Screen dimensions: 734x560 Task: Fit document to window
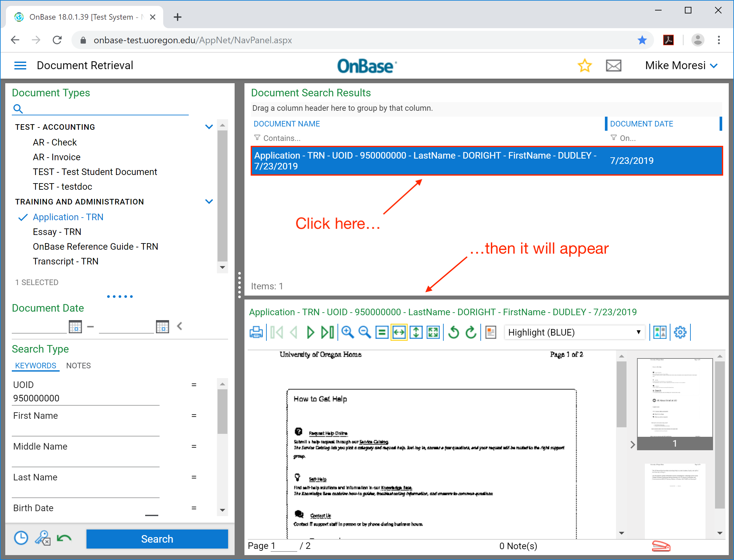433,333
